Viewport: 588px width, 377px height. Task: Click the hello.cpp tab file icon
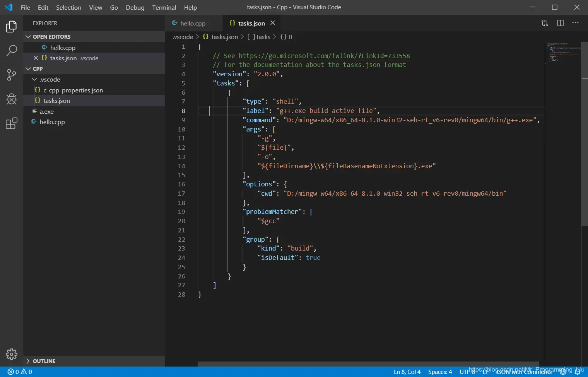(175, 23)
